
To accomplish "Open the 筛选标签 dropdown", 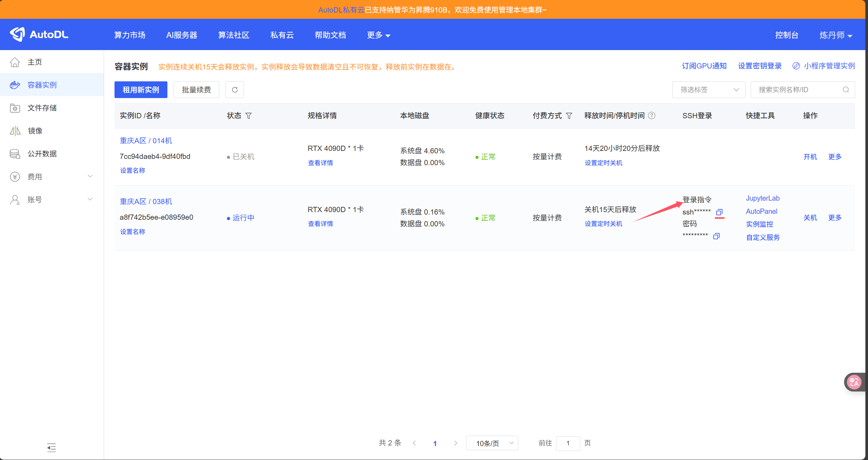I will point(709,90).
